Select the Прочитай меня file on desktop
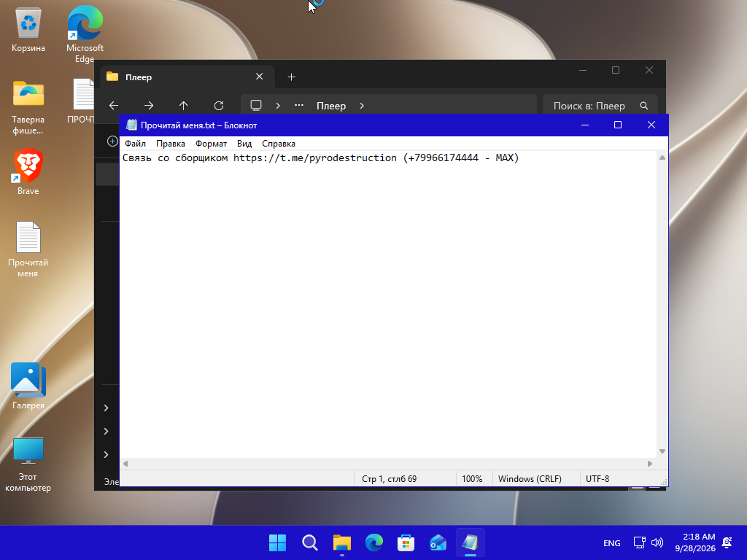 click(28, 249)
